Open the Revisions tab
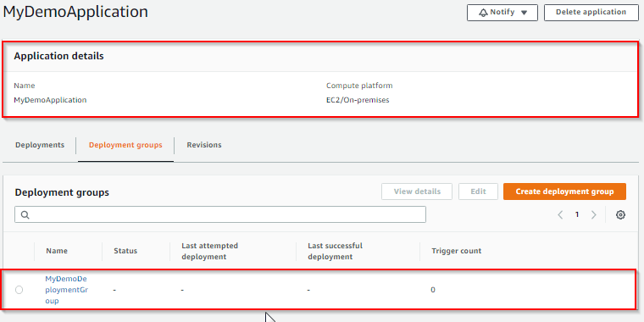Screen dimensions: 644x322 tap(204, 145)
